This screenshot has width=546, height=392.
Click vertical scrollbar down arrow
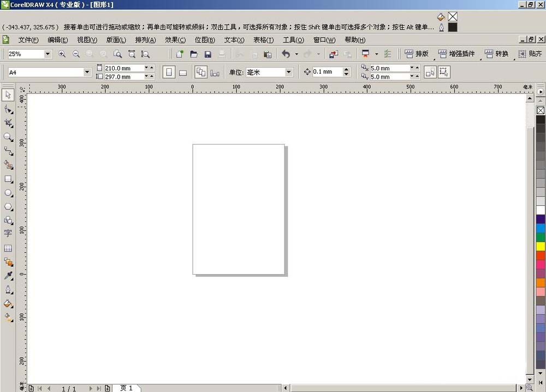[x=530, y=380]
